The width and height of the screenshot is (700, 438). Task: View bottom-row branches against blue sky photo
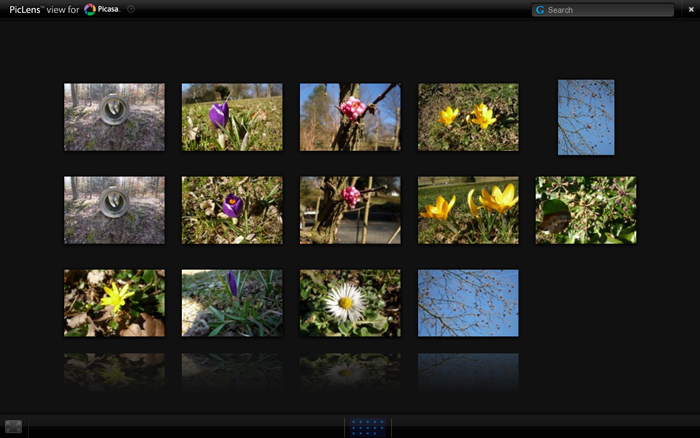[468, 303]
